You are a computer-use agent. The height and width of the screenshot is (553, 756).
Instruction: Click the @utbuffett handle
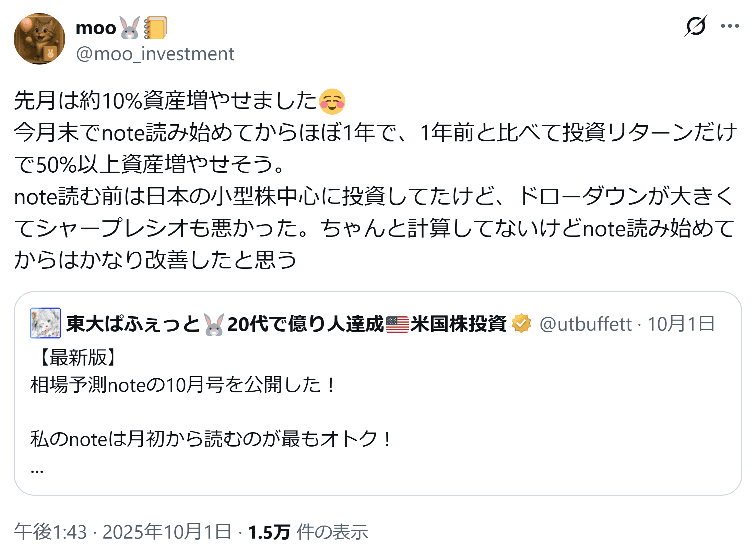(x=586, y=324)
